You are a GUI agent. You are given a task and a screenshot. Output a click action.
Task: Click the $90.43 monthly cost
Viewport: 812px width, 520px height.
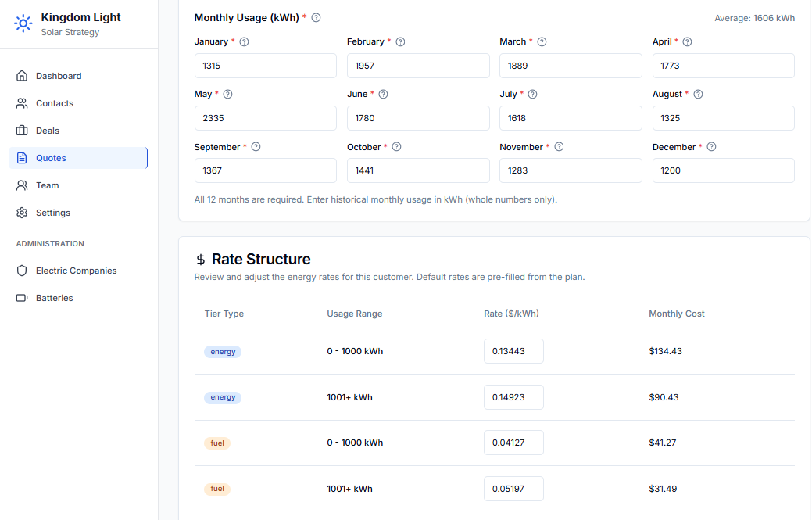664,397
